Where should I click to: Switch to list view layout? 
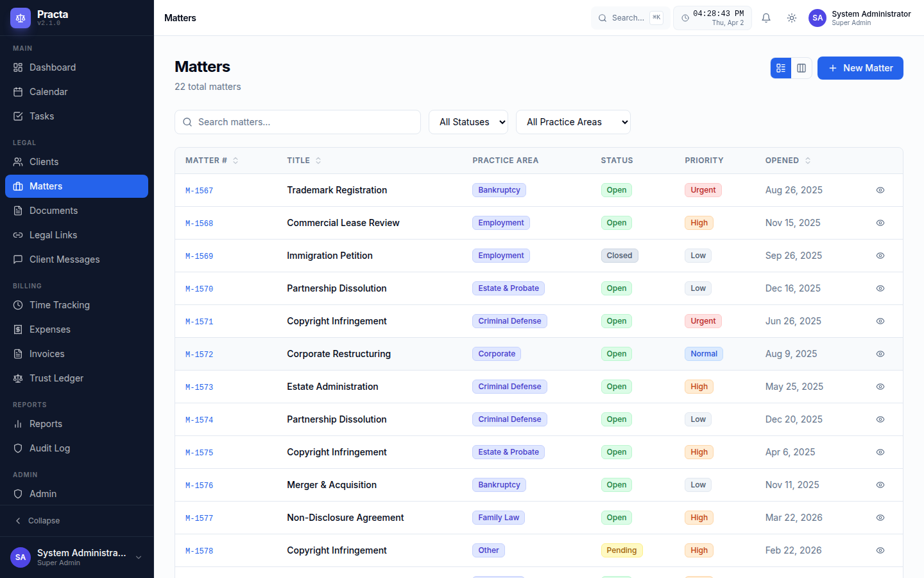781,68
